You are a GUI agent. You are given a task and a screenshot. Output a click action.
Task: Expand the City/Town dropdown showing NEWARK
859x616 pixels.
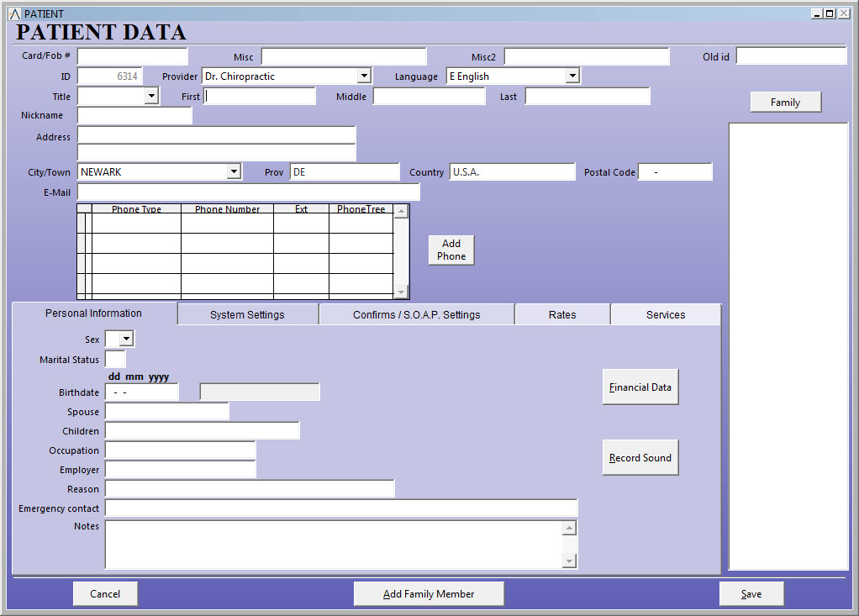click(x=234, y=171)
